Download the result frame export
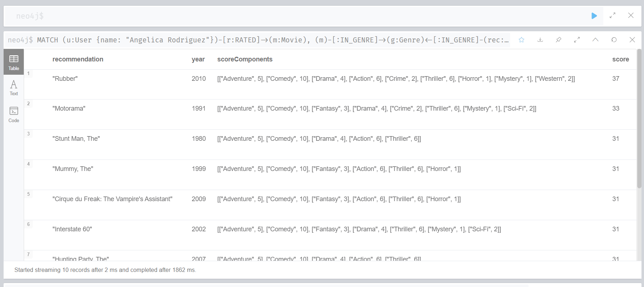This screenshot has height=287, width=644. tap(540, 40)
